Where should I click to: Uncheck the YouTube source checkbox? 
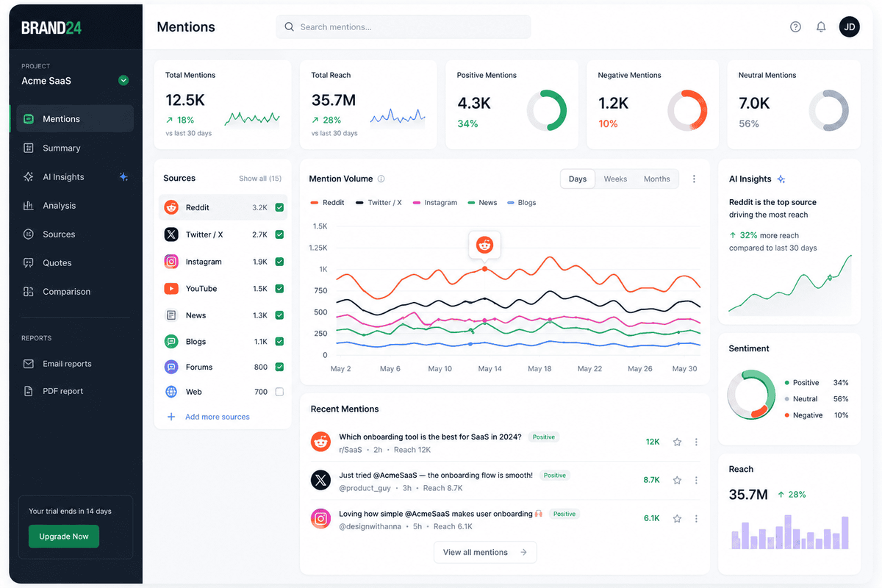coord(279,289)
